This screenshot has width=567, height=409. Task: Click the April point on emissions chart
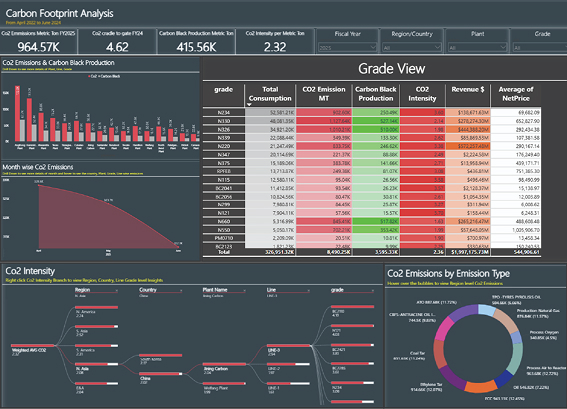tap(39, 185)
